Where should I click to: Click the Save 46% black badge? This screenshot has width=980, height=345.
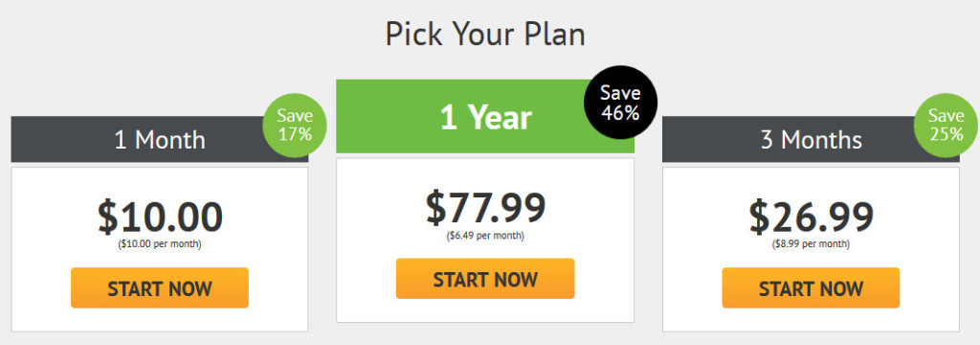620,103
